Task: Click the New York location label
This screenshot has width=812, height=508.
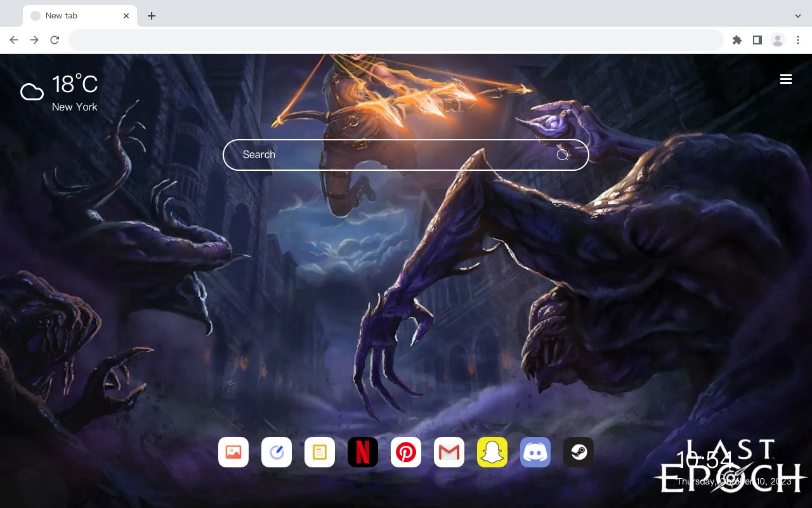Action: 75,107
